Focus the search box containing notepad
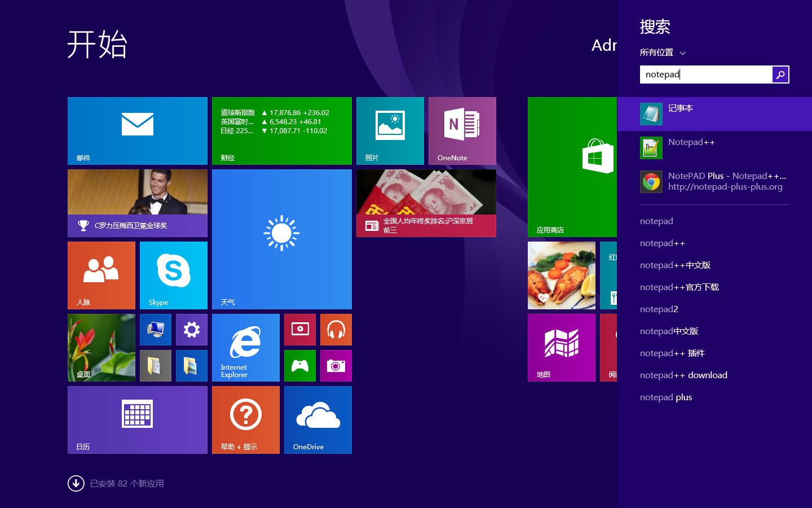Image resolution: width=812 pixels, height=508 pixels. [x=706, y=75]
